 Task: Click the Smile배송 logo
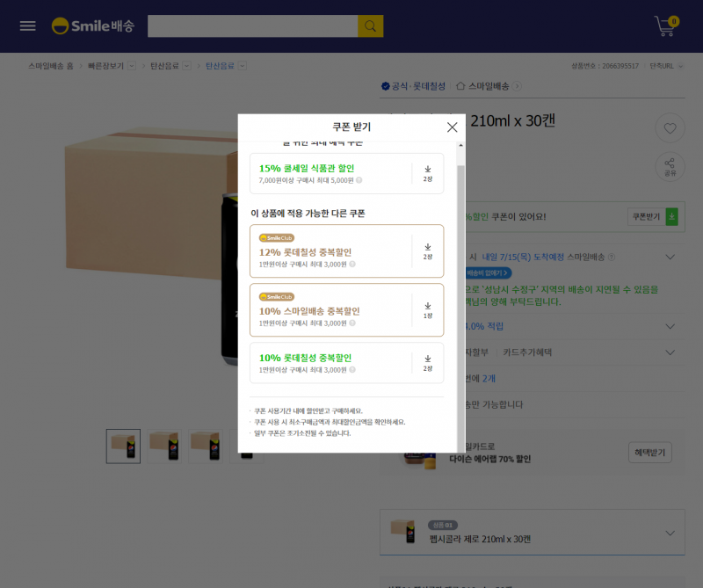coord(93,26)
